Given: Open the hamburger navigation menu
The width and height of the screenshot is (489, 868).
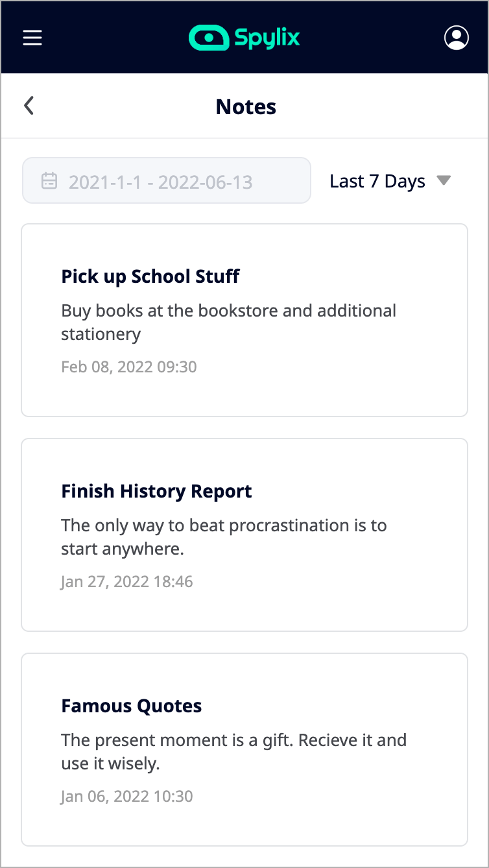Looking at the screenshot, I should tap(32, 38).
